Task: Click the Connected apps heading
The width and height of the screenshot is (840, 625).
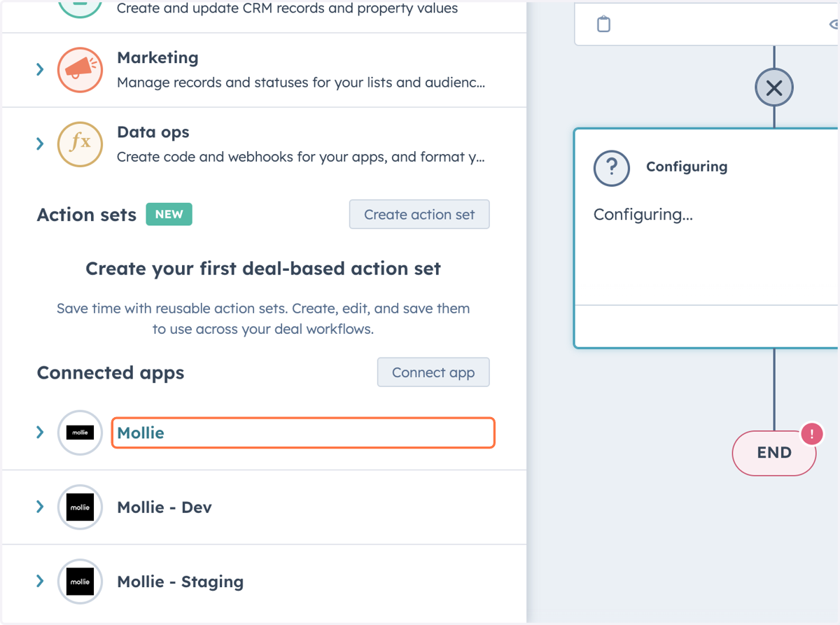Action: coord(111,372)
